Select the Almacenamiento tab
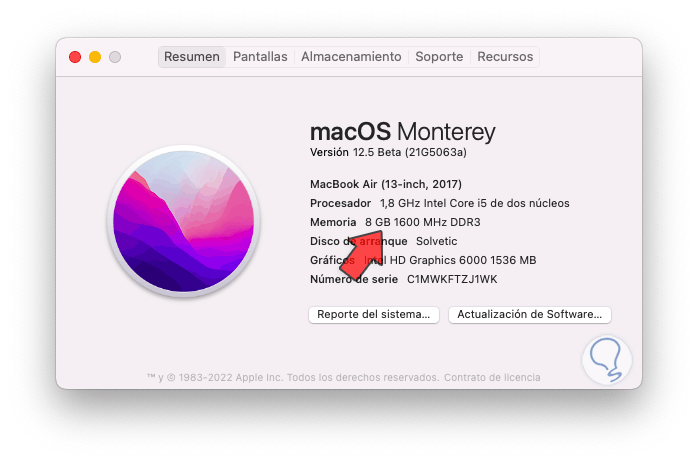 351,57
